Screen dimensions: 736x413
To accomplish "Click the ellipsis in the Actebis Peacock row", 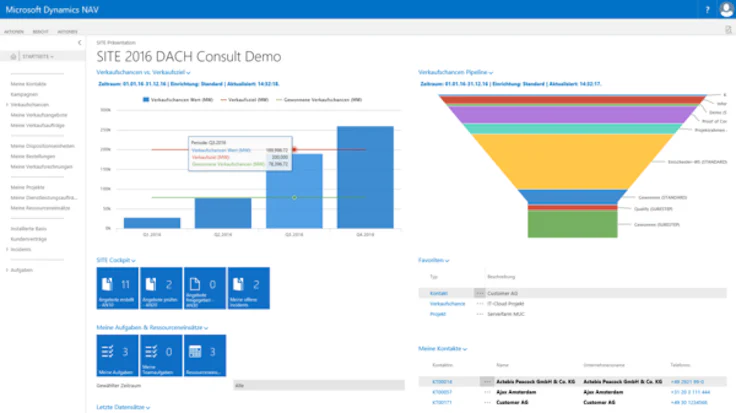I will click(x=487, y=382).
